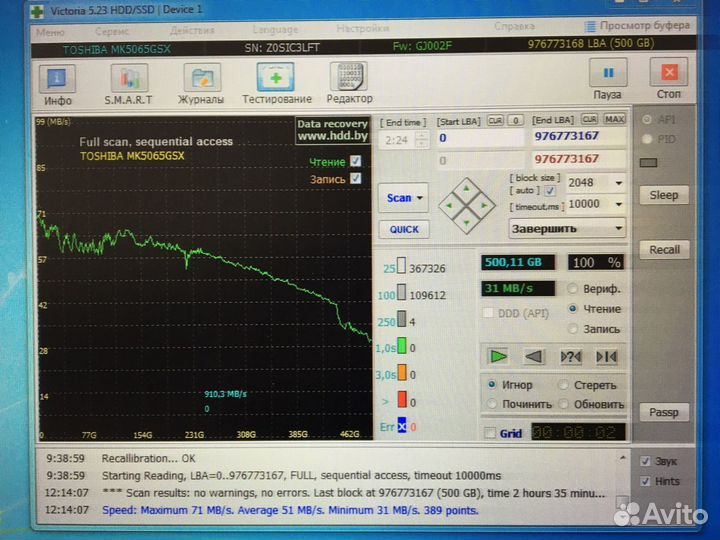Screen dimensions: 720x540
Task: Open the Info toolbar icon
Action: click(x=58, y=79)
